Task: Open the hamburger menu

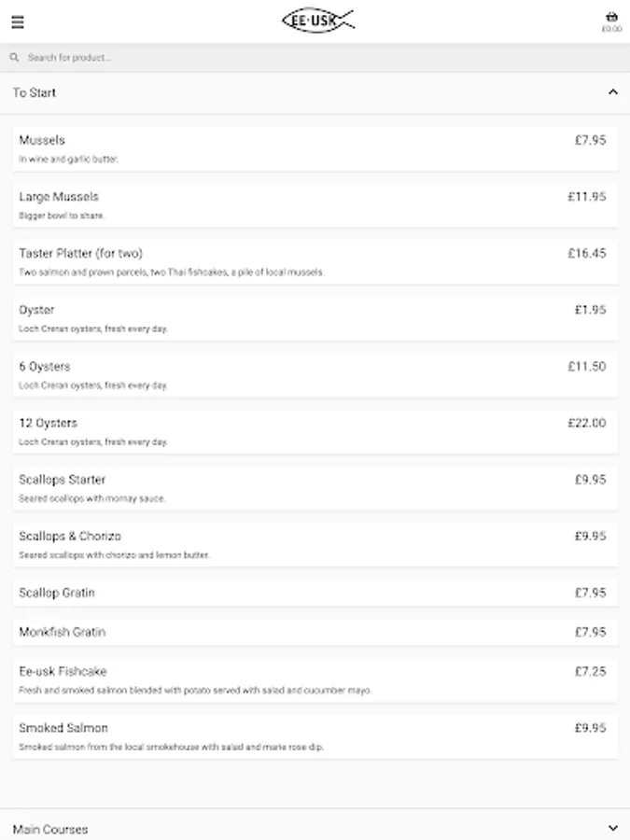Action: (x=18, y=22)
